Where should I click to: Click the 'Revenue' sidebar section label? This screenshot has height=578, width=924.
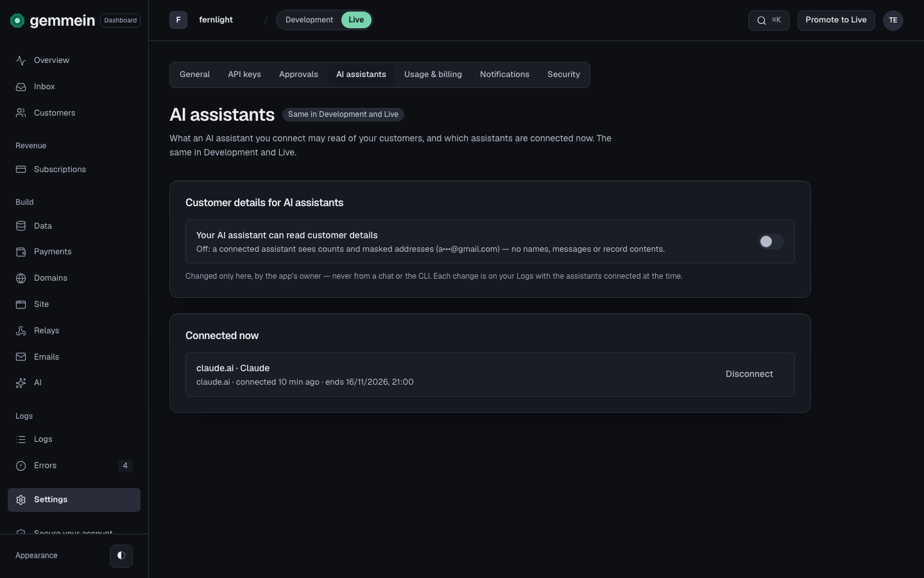coord(31,146)
